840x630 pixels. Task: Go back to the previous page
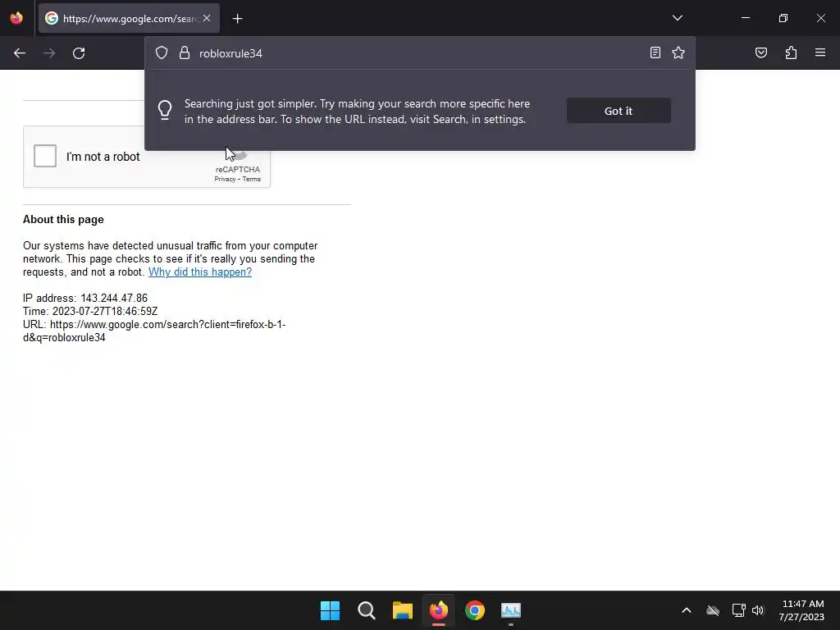click(20, 53)
